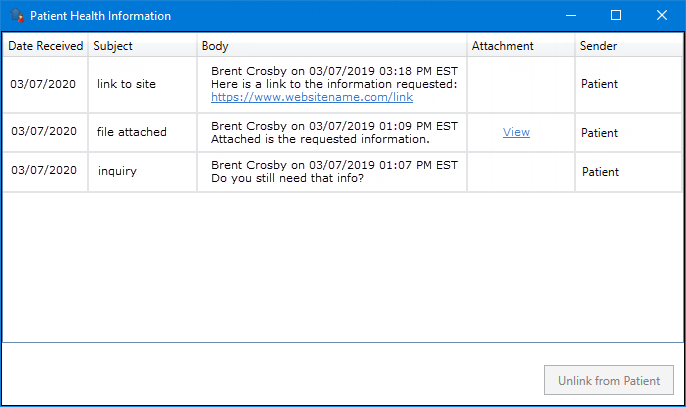Click the Patient sender cell in the first row
The height and width of the screenshot is (407, 686).
tap(599, 84)
